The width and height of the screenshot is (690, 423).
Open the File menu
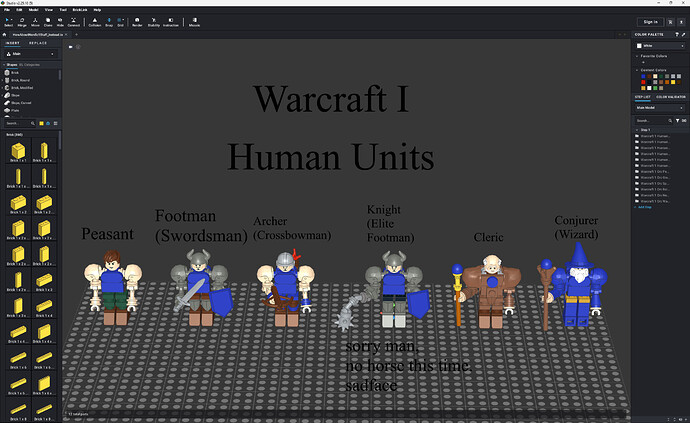tap(7, 10)
